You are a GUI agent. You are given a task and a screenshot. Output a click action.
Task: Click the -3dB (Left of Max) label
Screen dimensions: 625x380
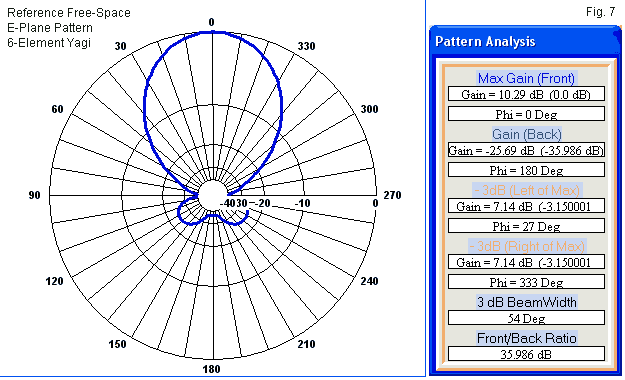click(x=527, y=190)
